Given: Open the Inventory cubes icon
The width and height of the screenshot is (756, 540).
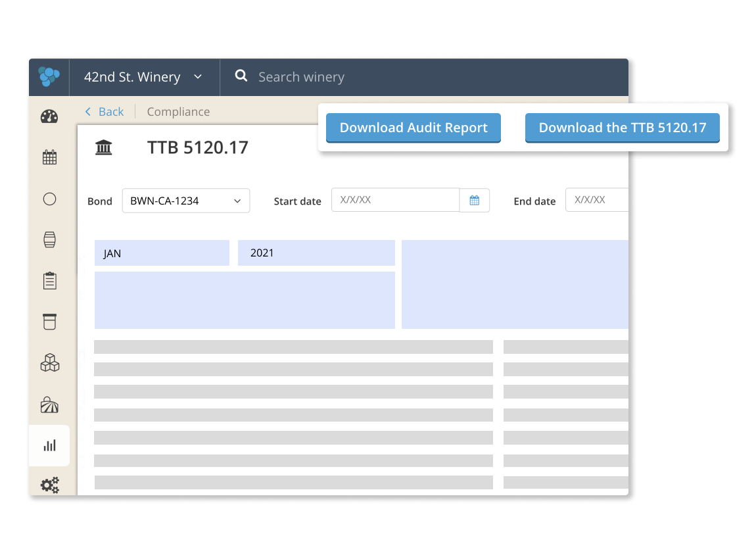Looking at the screenshot, I should (x=49, y=362).
